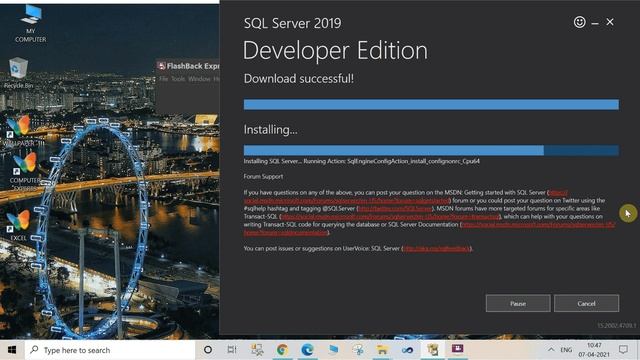Click the 'Running Action' install status line
Screen dimensions: 640x360
pos(362,161)
